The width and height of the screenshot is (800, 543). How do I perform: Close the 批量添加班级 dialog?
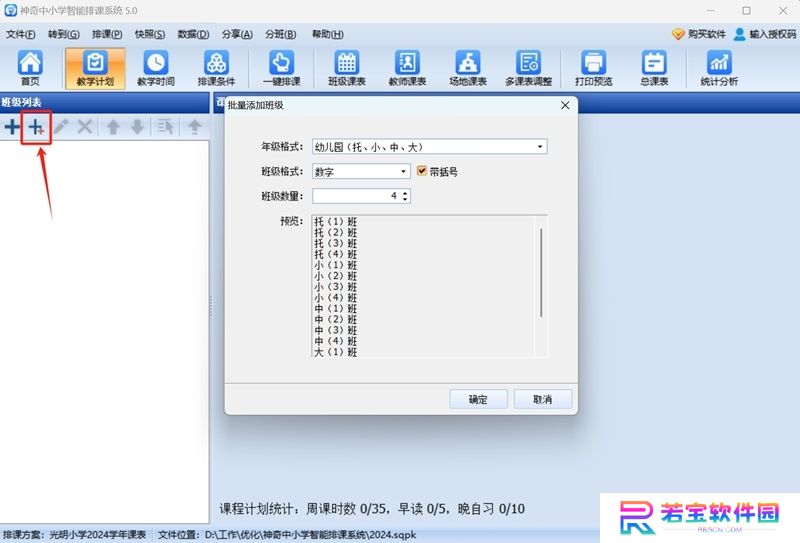pyautogui.click(x=565, y=105)
